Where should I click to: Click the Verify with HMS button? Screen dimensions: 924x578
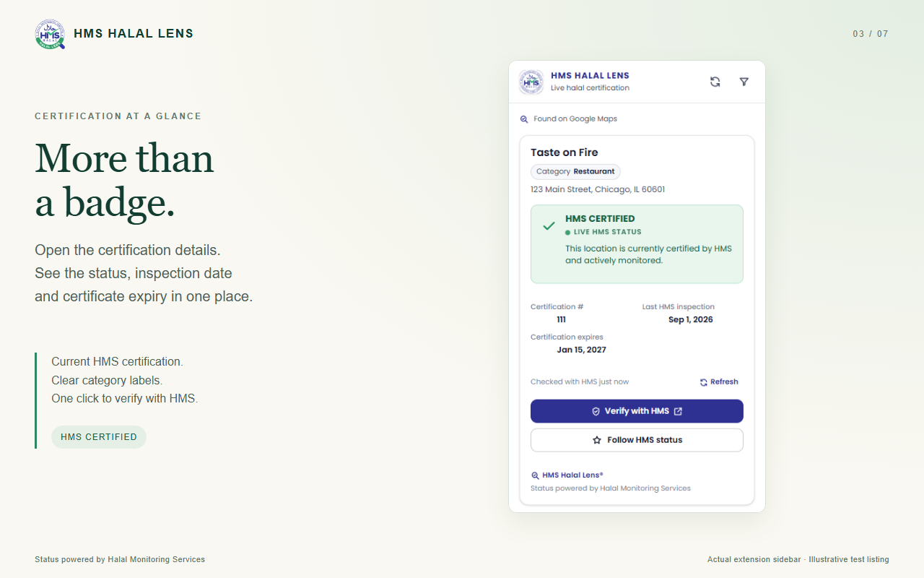click(637, 411)
